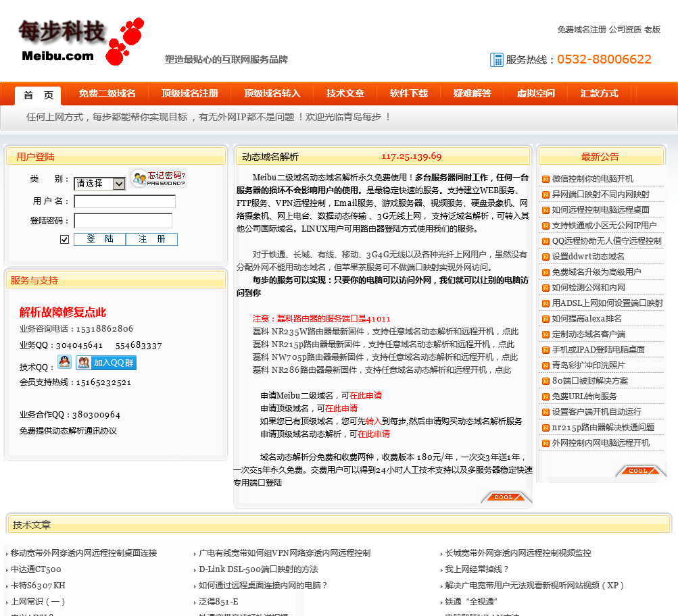Open article 广电有线宽带如何组VPN网络穿透内网远程控制

[x=285, y=553]
